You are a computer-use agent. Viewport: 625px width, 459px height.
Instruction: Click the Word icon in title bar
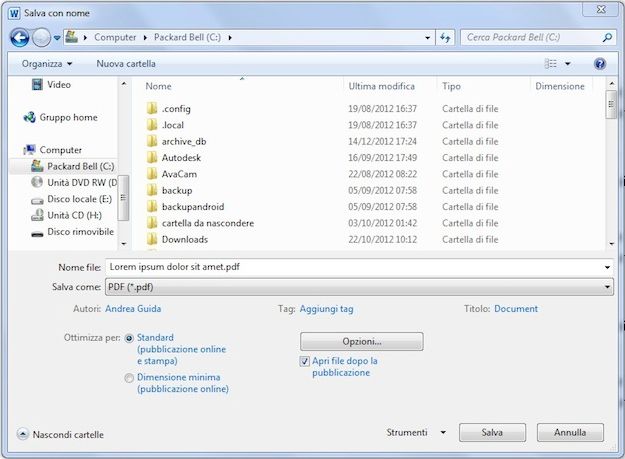tap(14, 13)
